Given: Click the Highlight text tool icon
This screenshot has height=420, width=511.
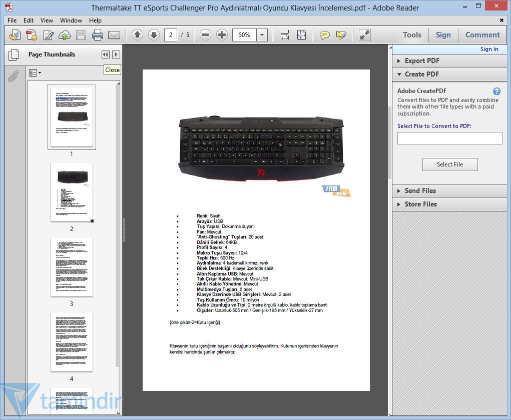Looking at the screenshot, I should (341, 35).
